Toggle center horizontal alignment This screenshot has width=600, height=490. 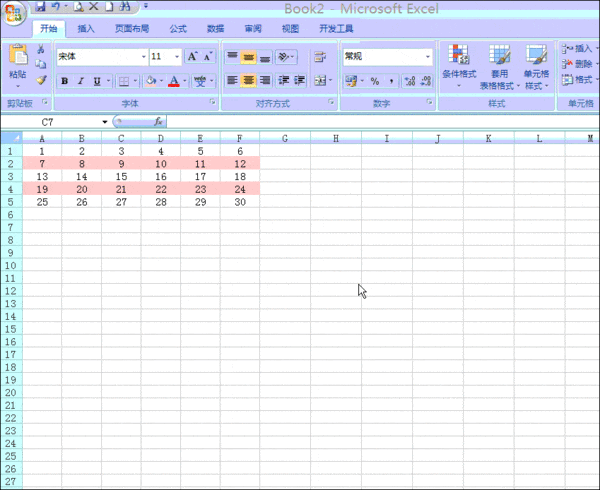pyautogui.click(x=249, y=81)
